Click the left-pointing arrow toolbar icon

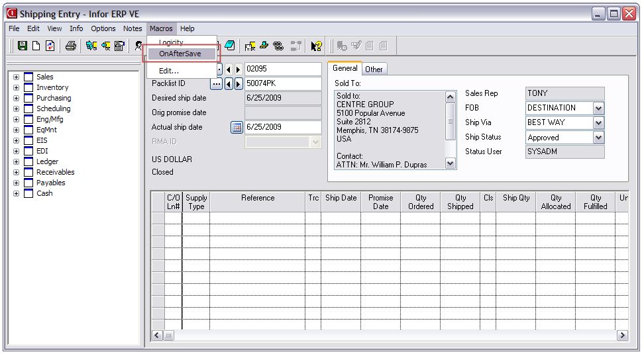(105, 46)
